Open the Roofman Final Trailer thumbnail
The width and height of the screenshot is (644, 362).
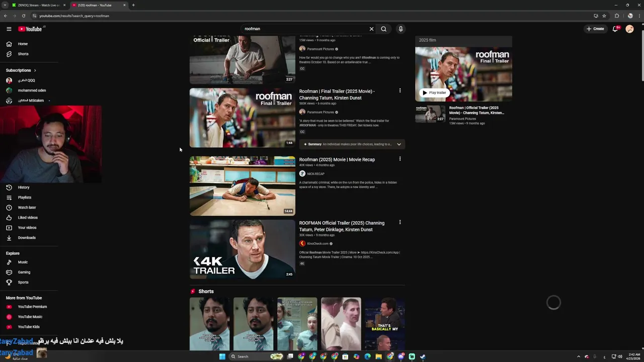243,118
